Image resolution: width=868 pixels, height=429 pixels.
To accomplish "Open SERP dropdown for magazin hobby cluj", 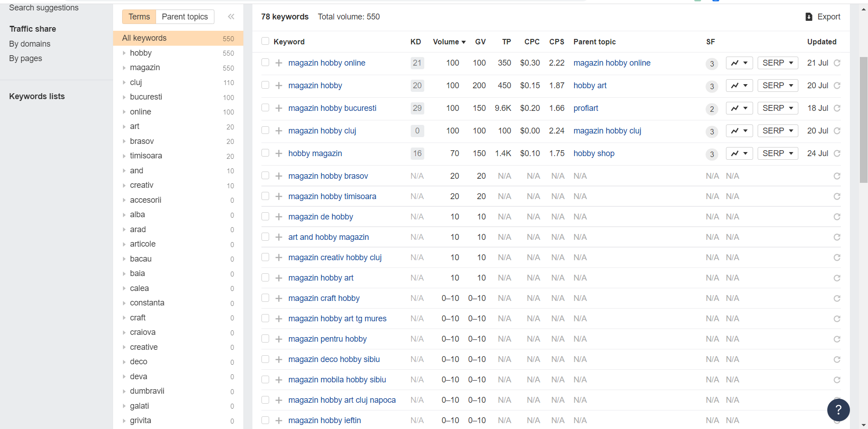I will pos(778,131).
